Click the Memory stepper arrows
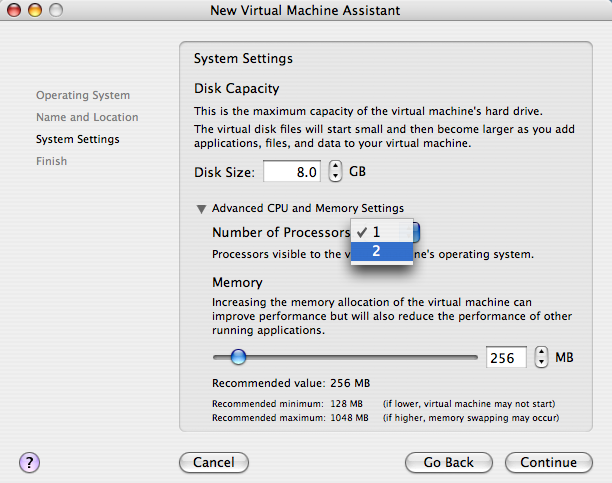 [541, 357]
